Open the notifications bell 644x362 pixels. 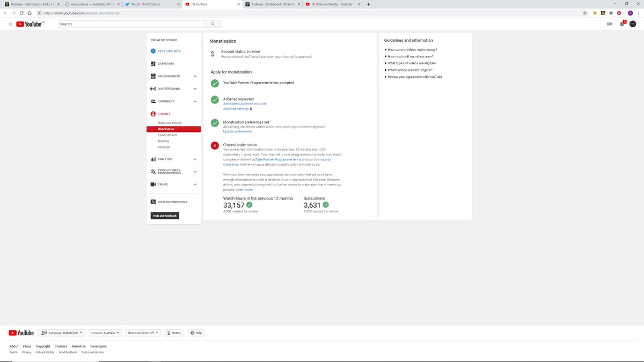click(622, 24)
